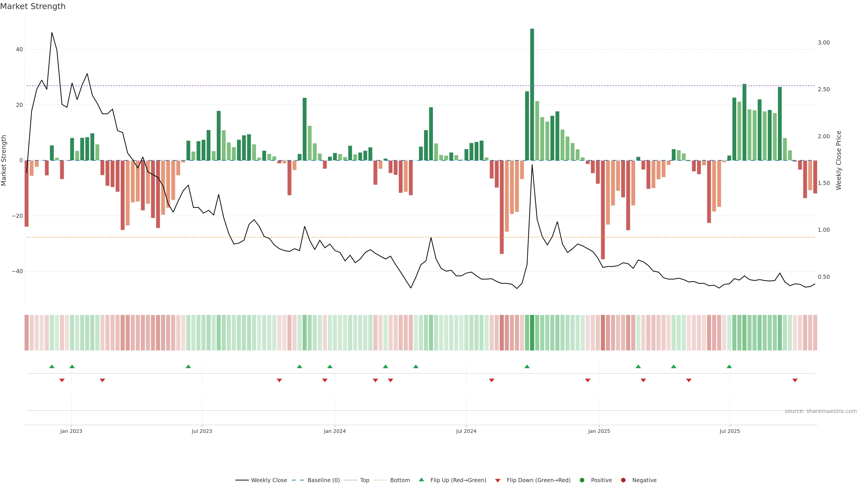Click the Negative red circle legend icon

point(623,480)
